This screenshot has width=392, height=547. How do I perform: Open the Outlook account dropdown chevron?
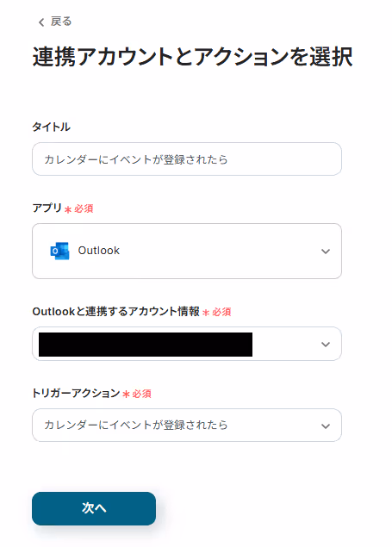point(326,345)
